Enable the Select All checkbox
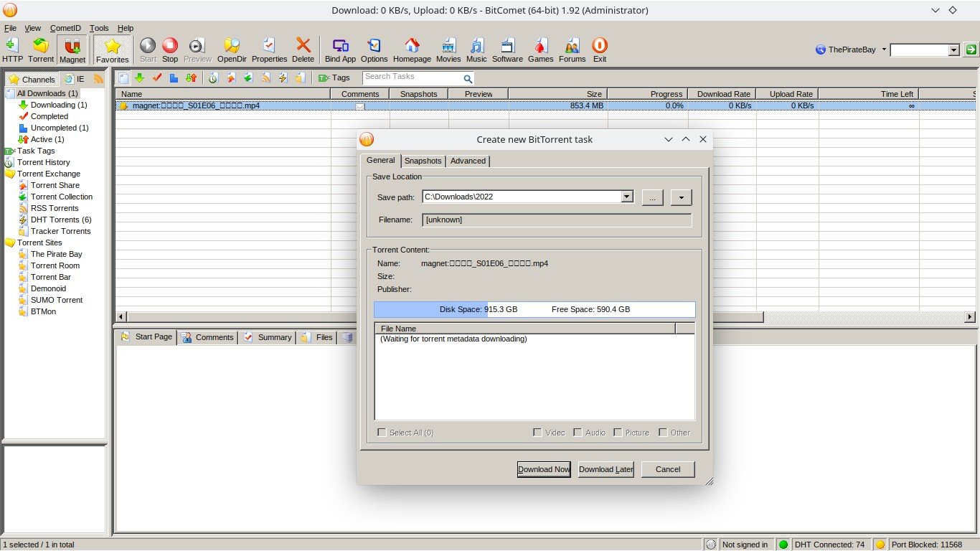980x551 pixels. tap(382, 433)
